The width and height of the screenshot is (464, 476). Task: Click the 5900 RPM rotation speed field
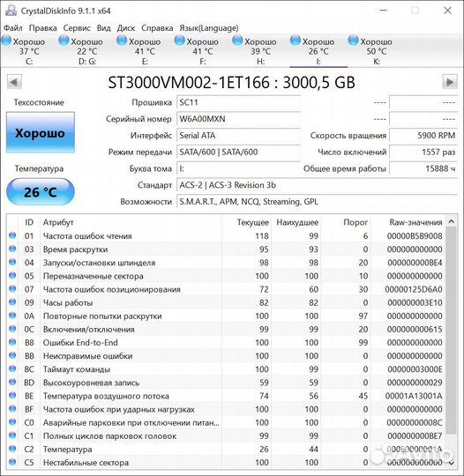click(423, 136)
